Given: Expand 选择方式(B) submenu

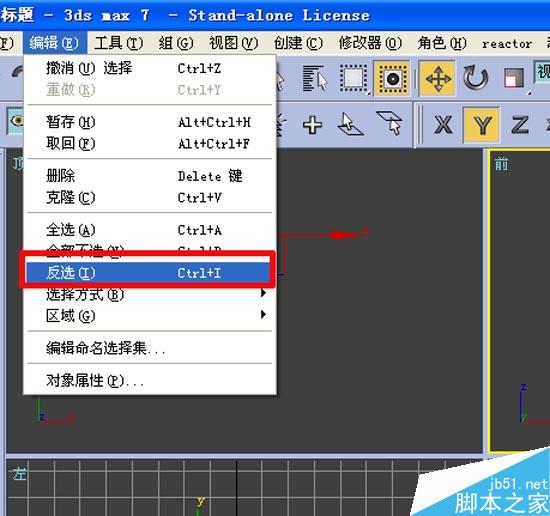Looking at the screenshot, I should coord(150,294).
